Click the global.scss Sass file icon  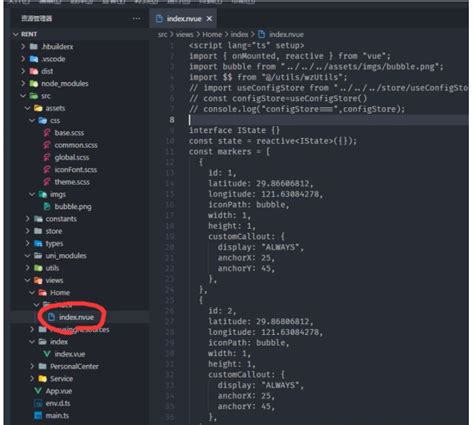point(47,158)
